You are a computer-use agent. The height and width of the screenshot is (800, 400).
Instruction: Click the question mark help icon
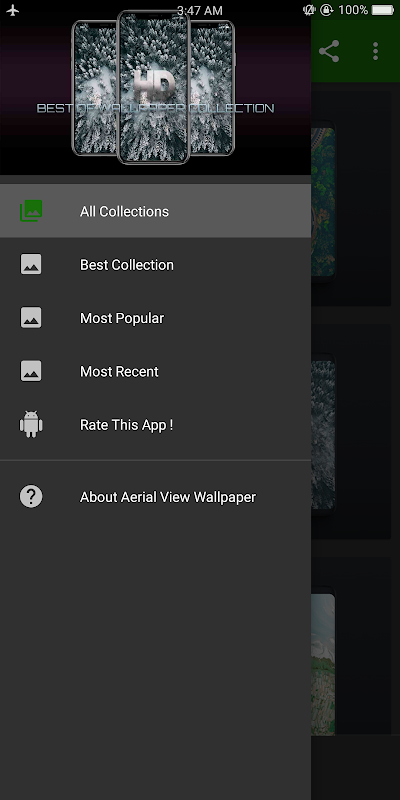[x=31, y=496]
